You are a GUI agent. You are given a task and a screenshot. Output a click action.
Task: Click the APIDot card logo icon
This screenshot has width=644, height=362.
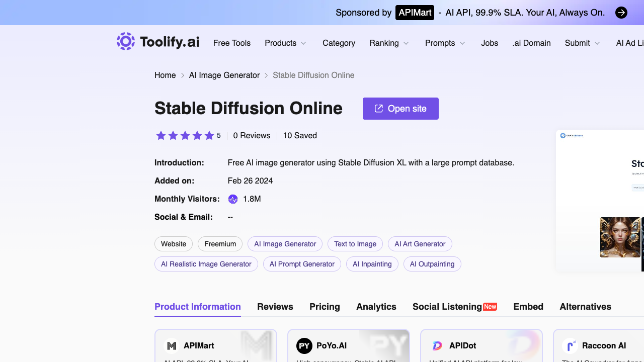438,346
